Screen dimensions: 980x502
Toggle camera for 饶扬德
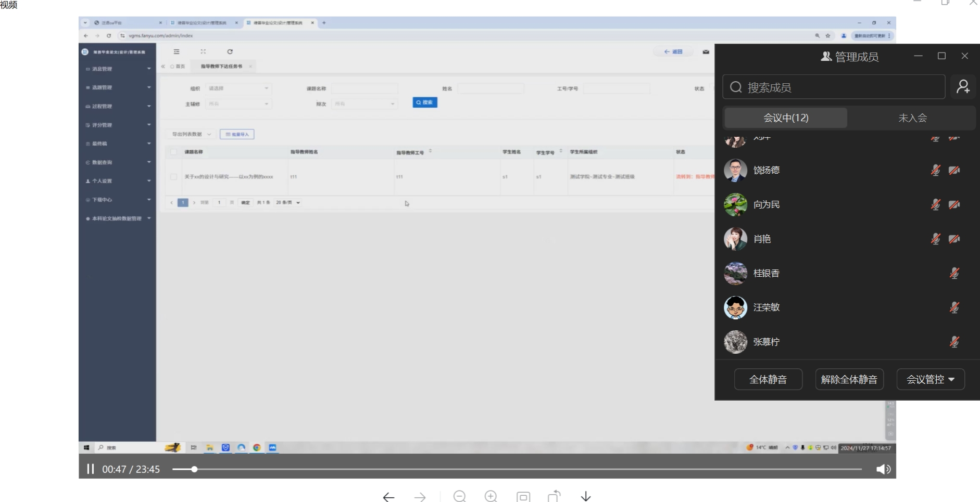(954, 170)
